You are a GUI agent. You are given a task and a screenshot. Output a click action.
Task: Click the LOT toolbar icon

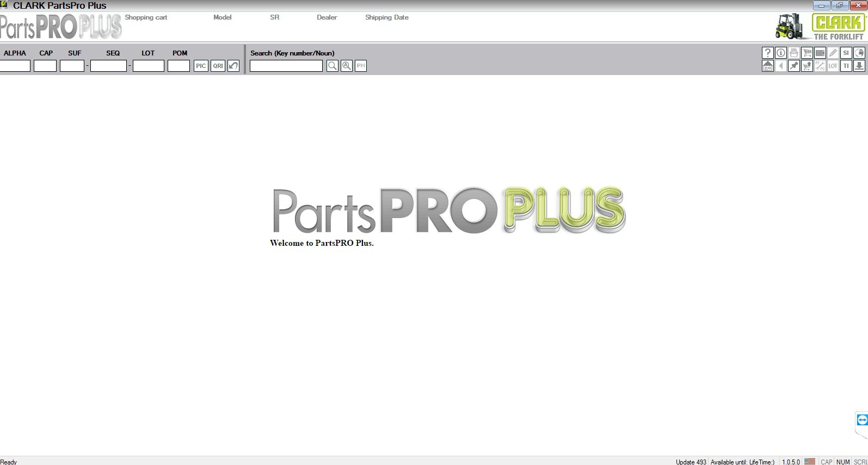833,66
